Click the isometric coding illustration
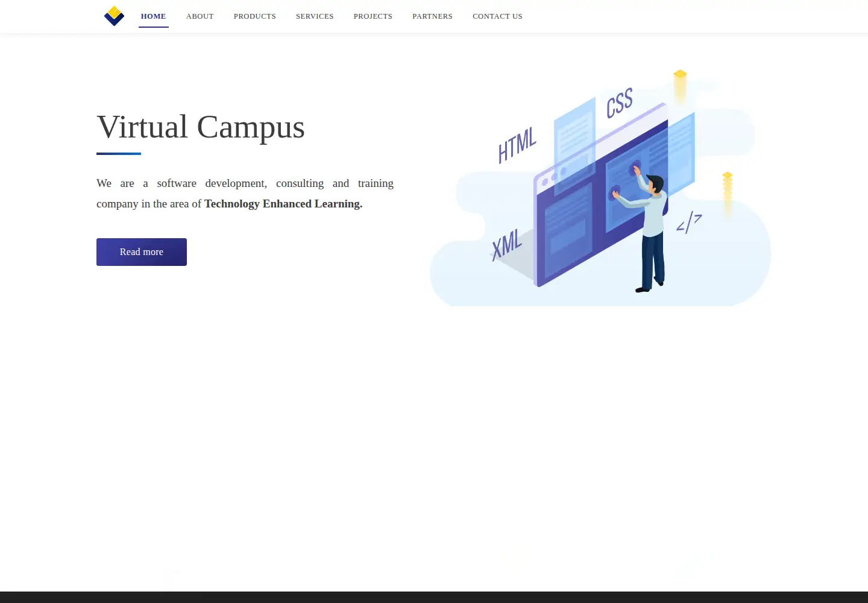 pos(600,188)
